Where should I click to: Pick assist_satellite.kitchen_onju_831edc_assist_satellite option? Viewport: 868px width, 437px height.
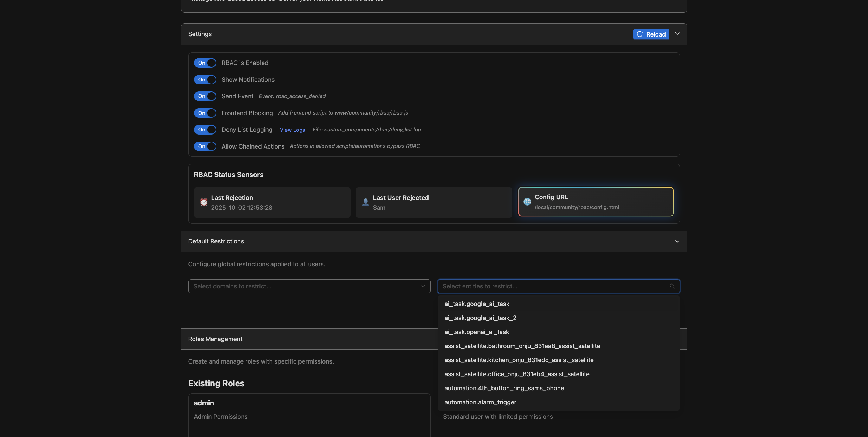(x=519, y=360)
